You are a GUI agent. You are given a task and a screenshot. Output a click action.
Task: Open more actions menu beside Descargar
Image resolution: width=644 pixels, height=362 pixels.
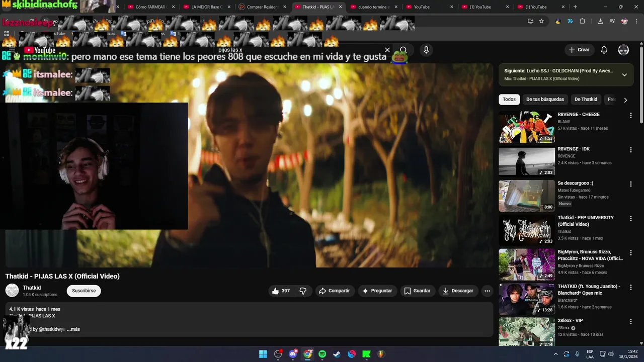(487, 291)
